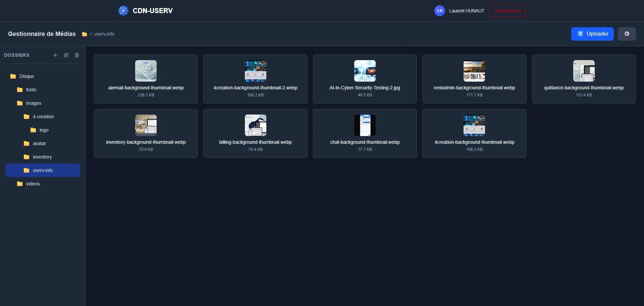Click the Uploader button
Viewport: 644px width, 306px height.
point(592,34)
